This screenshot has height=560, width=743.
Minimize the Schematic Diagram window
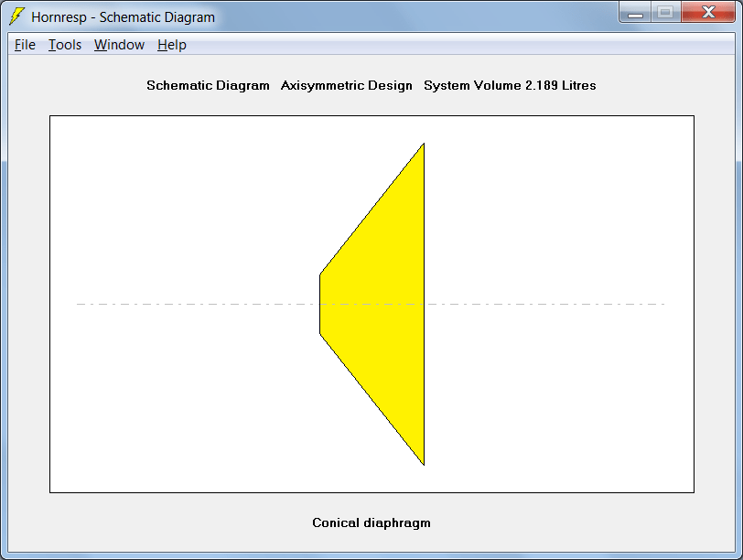coord(635,12)
